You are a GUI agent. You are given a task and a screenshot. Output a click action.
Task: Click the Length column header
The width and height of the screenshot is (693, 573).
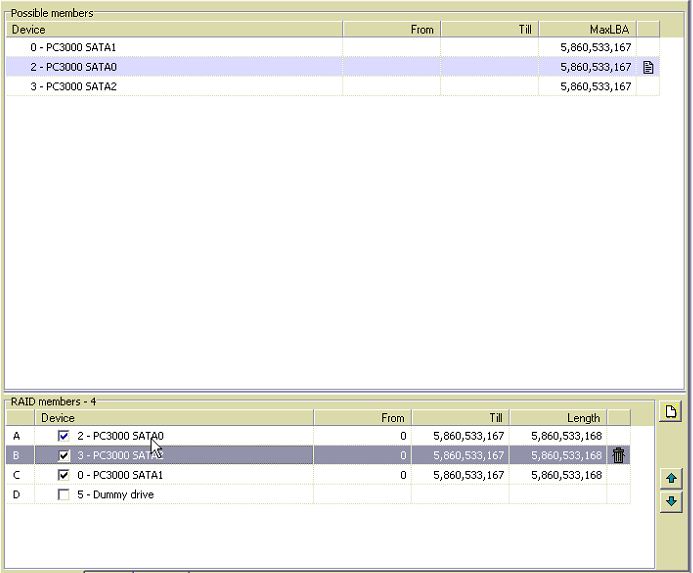click(558, 418)
